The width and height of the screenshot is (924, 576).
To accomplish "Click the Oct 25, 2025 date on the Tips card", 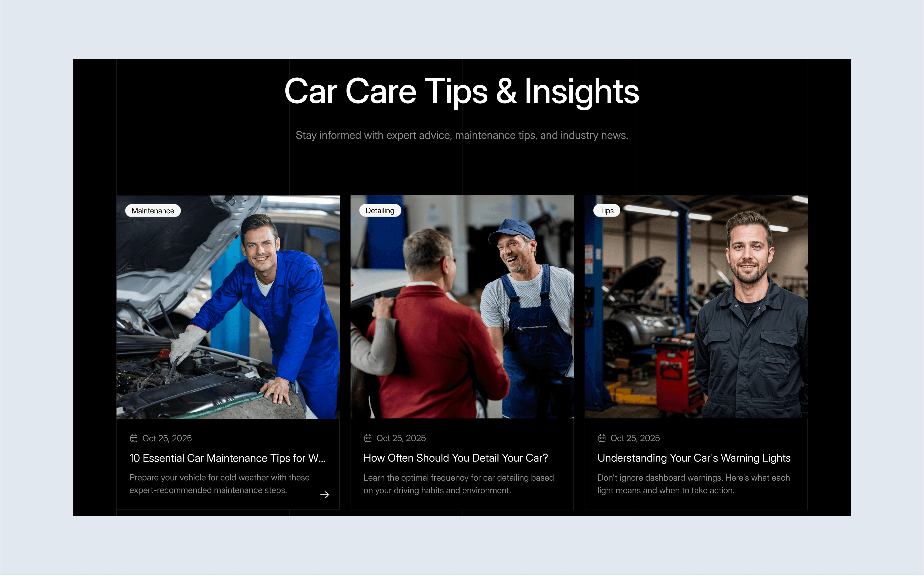I will tap(635, 438).
